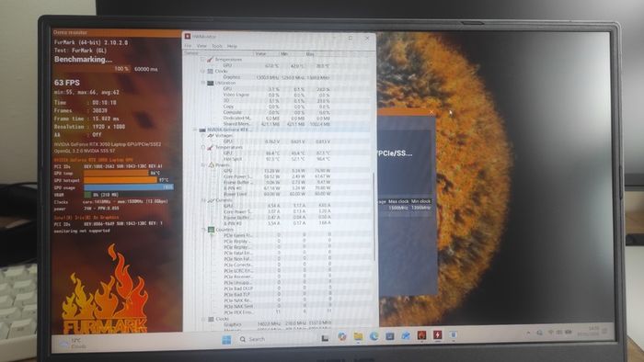Switch to HWMonitor lightning icon in taskbar
The height and width of the screenshot is (362, 644).
click(x=437, y=335)
